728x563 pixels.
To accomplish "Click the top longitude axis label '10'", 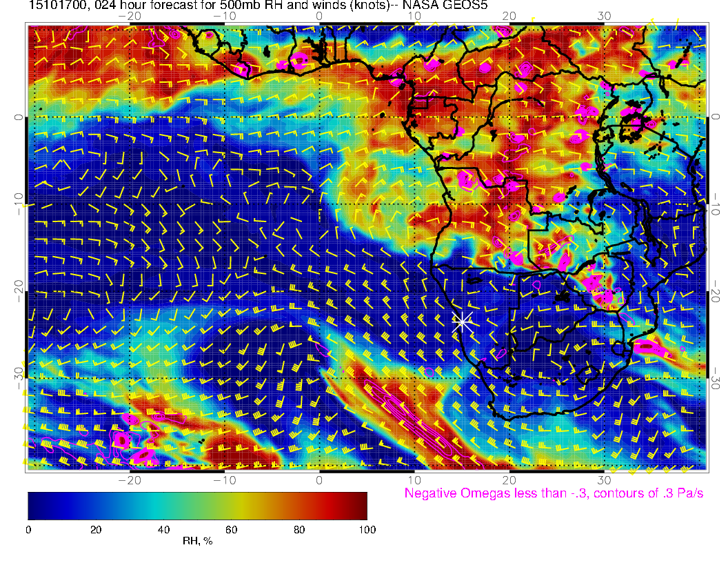I will [x=414, y=16].
